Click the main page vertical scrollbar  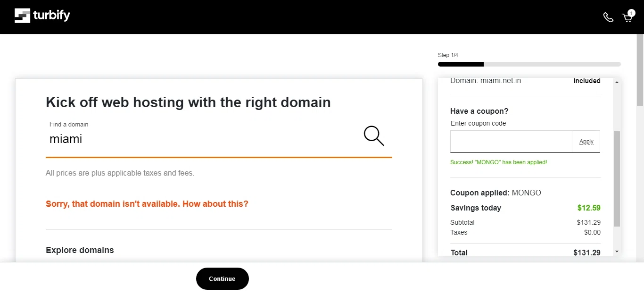coord(640,71)
